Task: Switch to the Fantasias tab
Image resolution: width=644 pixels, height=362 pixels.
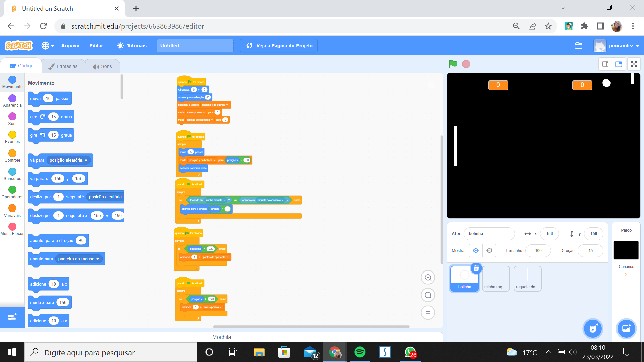Action: tap(63, 66)
